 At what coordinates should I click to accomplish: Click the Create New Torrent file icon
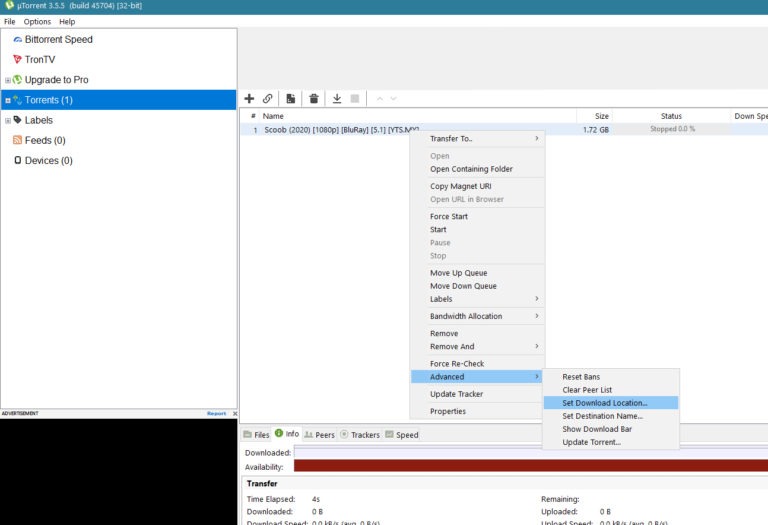coord(290,98)
